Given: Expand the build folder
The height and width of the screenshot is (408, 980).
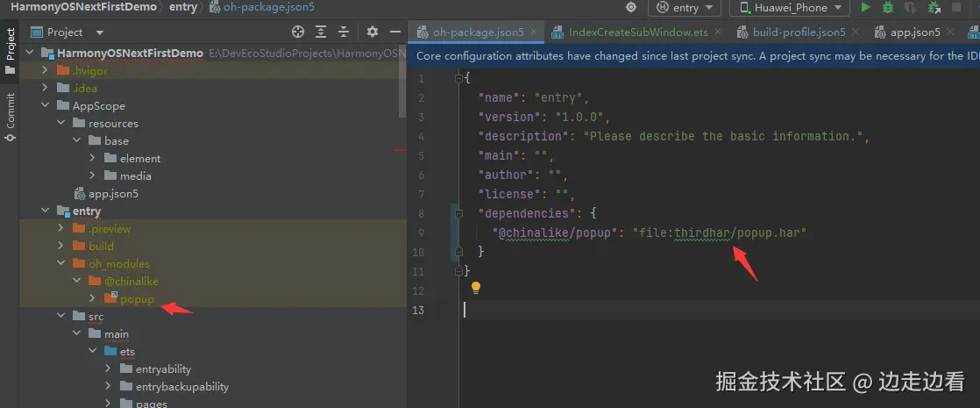Looking at the screenshot, I should (60, 246).
